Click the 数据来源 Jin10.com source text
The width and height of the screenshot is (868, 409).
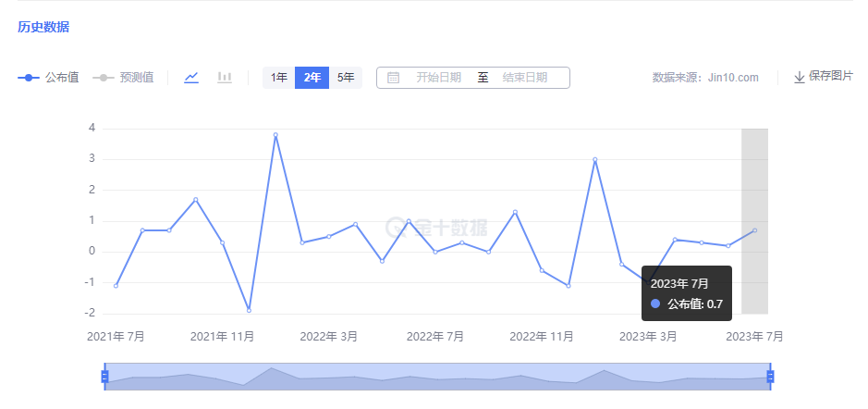coord(704,78)
